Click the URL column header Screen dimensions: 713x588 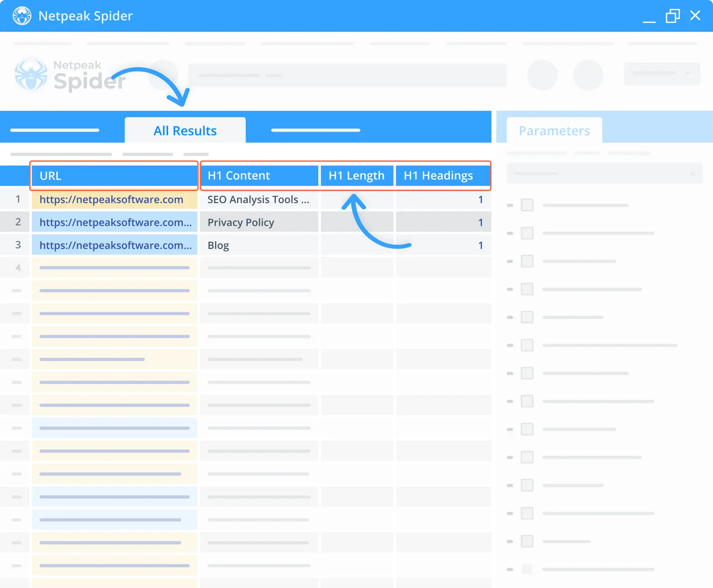point(114,176)
